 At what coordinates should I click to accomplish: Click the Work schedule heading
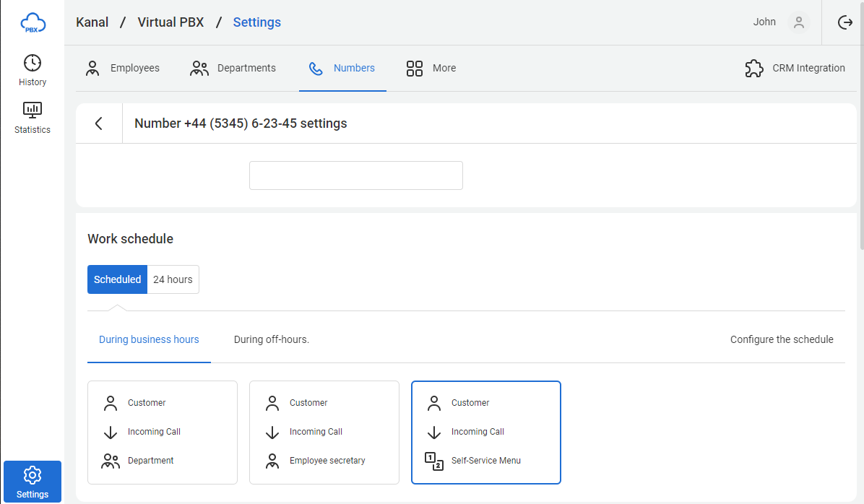point(131,238)
